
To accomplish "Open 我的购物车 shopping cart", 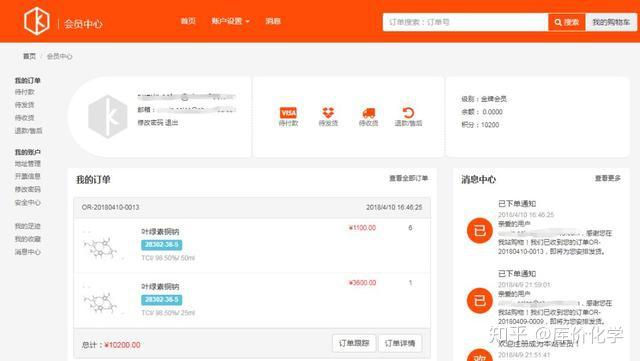I will click(x=611, y=22).
